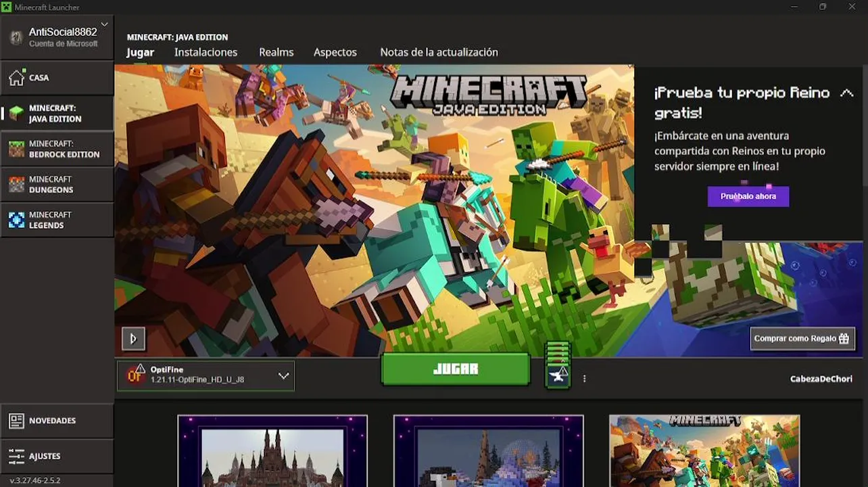The height and width of the screenshot is (487, 868).
Task: Open Notas de la actualización tab
Action: (x=439, y=52)
